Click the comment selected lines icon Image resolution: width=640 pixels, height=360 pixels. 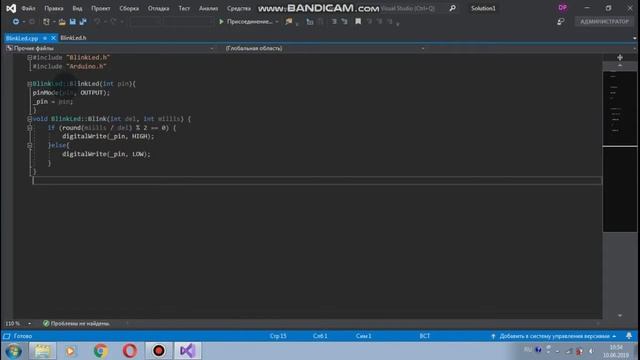[334, 22]
